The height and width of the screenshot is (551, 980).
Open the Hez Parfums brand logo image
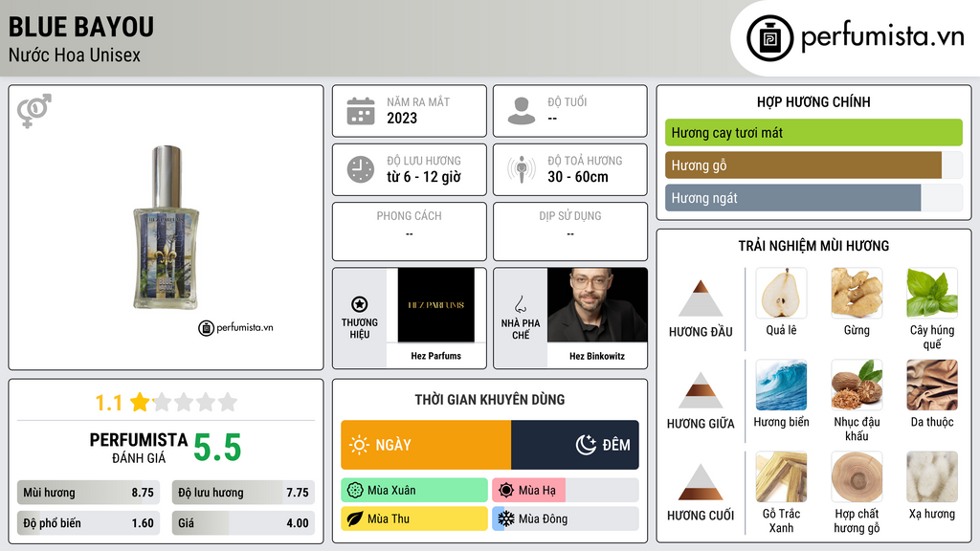pyautogui.click(x=435, y=305)
